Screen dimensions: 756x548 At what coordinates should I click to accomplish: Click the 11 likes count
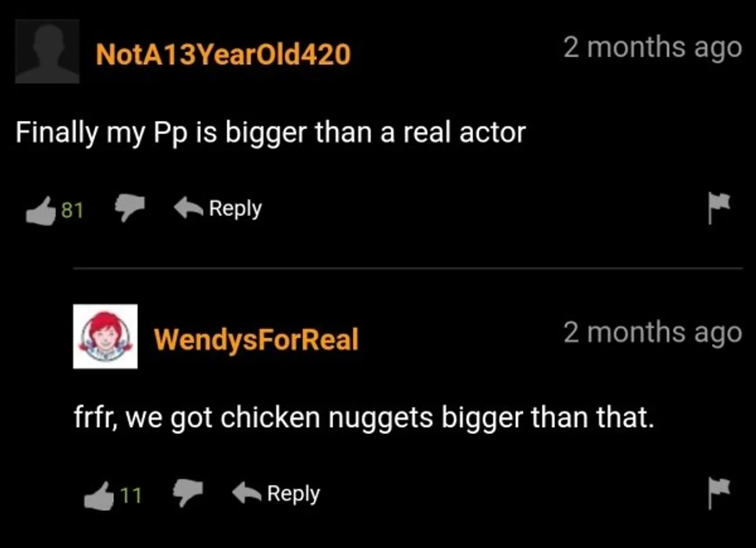(x=131, y=495)
